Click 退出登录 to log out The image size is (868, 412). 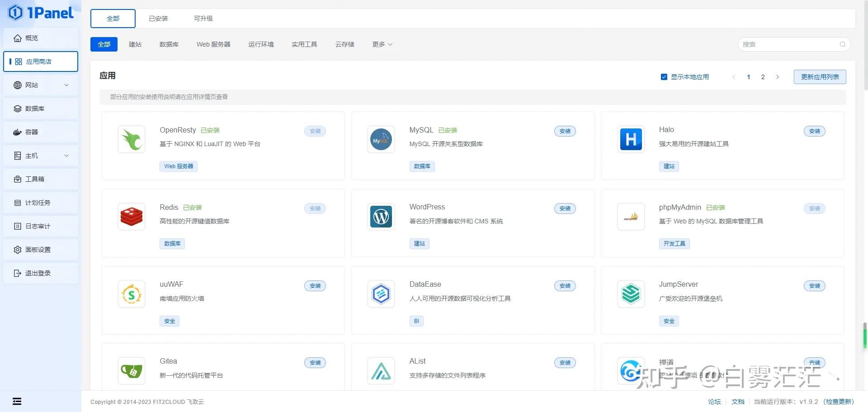(x=41, y=273)
